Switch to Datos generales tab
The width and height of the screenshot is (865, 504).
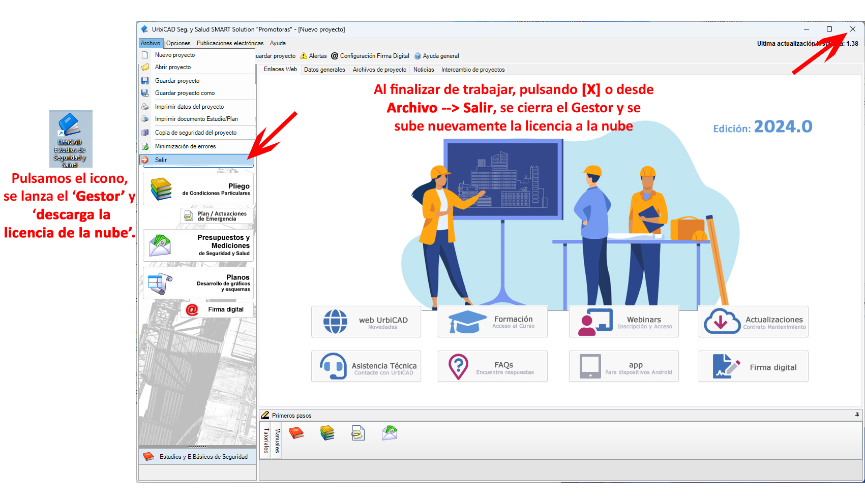click(324, 70)
